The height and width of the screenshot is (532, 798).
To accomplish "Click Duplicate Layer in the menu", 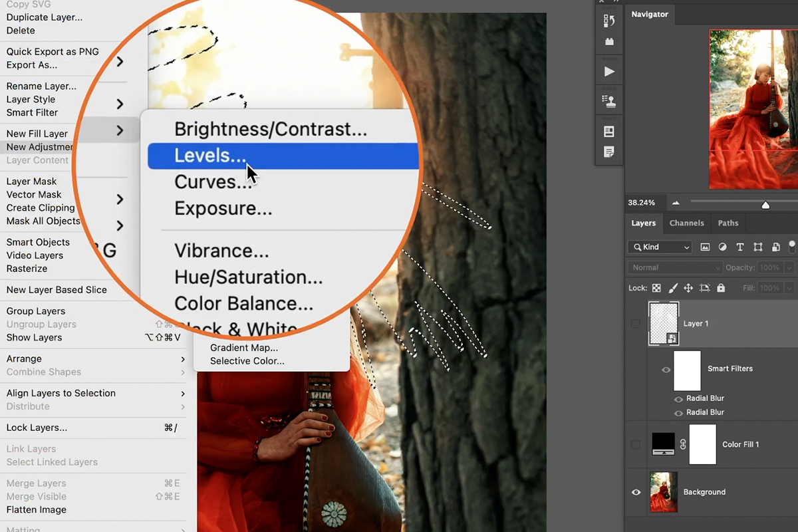I will (x=44, y=17).
